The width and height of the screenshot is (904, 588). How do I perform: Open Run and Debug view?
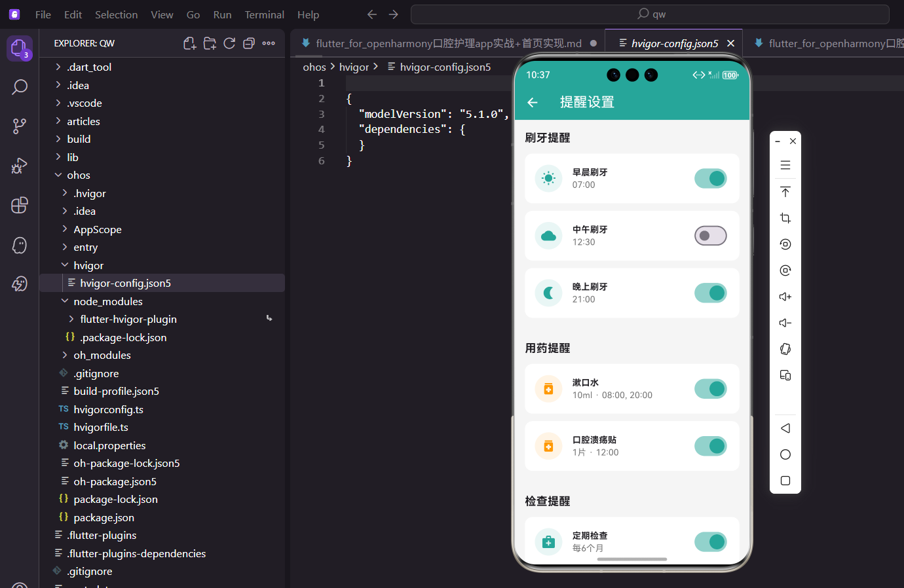pos(20,166)
